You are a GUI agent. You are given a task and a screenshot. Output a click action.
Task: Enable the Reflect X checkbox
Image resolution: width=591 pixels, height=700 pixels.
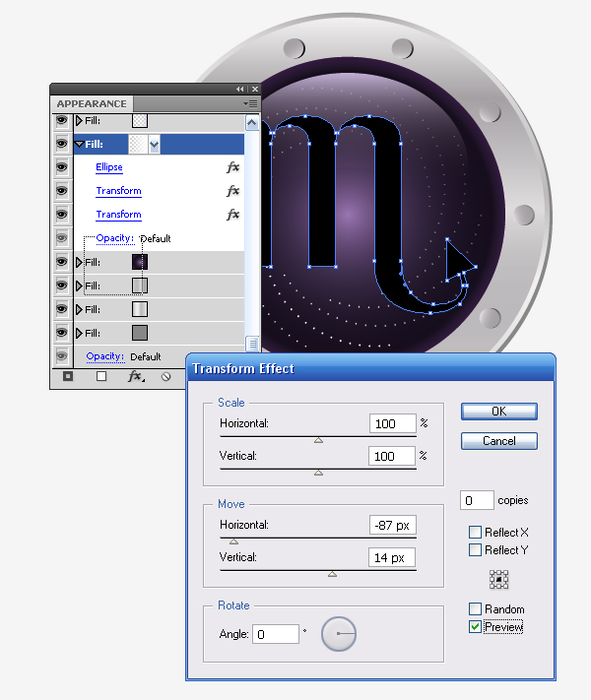click(x=475, y=533)
